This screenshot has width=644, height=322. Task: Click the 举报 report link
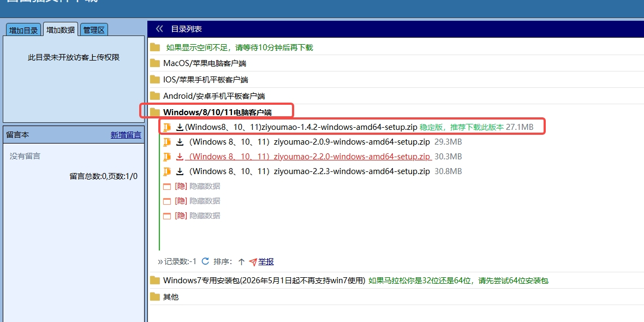click(266, 261)
